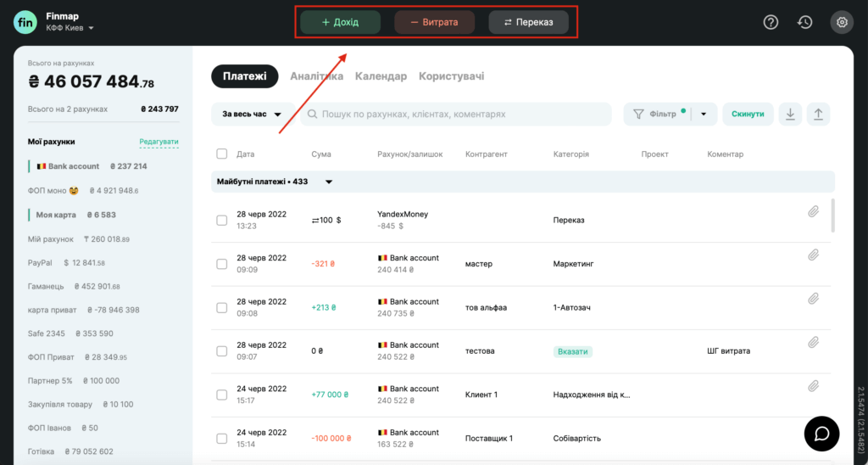Viewport: 868px width, 465px height.
Task: Reset filters with the Скинути button
Action: tap(748, 115)
